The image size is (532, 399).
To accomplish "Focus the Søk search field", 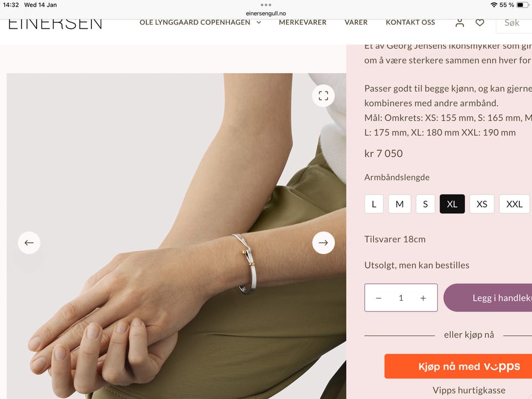I will (514, 23).
